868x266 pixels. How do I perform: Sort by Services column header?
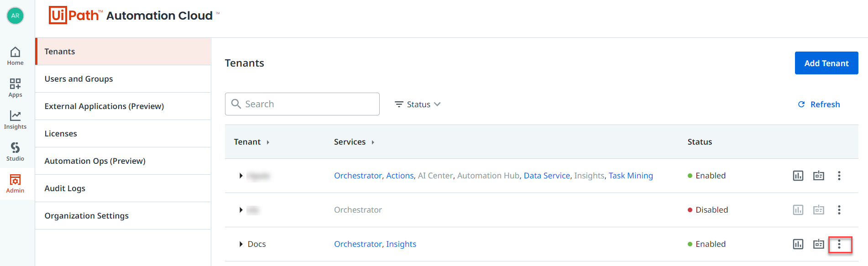point(354,142)
